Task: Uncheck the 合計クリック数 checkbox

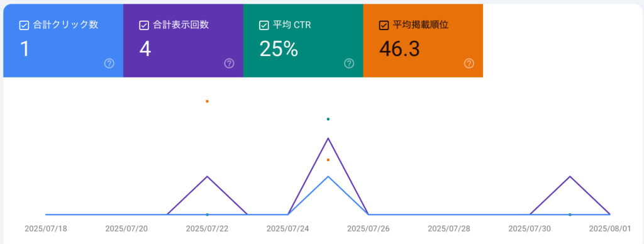Action: 24,25
